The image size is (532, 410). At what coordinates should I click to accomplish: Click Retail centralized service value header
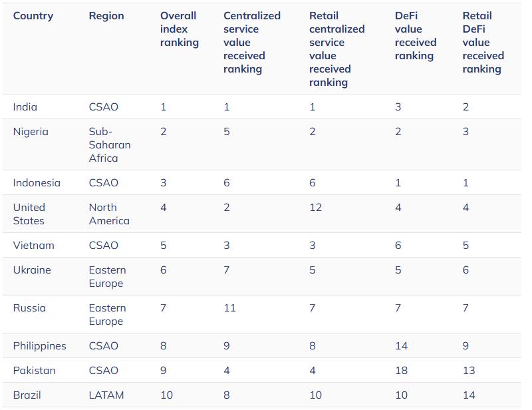[x=336, y=49]
